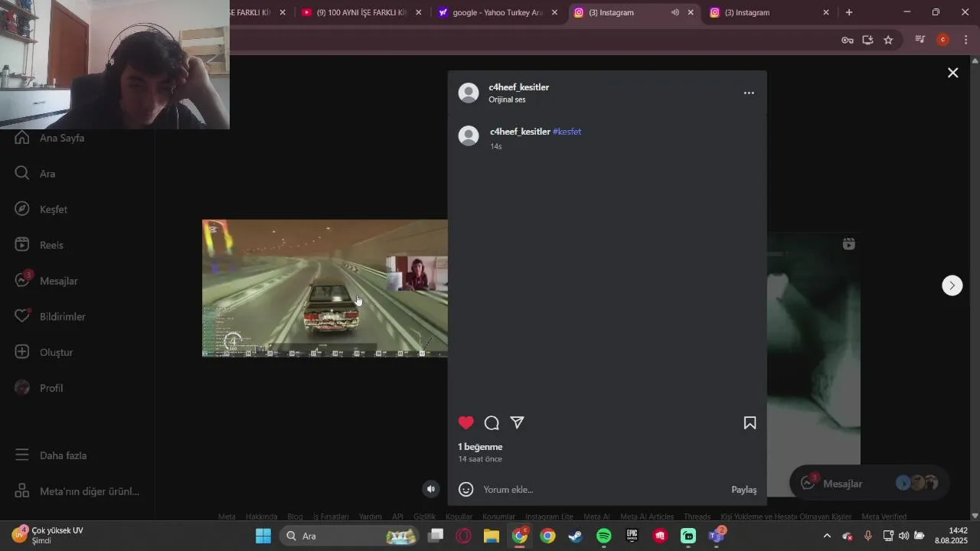Viewport: 980px width, 551px height.
Task: Open Chrome three-dot menu
Action: tap(965, 40)
